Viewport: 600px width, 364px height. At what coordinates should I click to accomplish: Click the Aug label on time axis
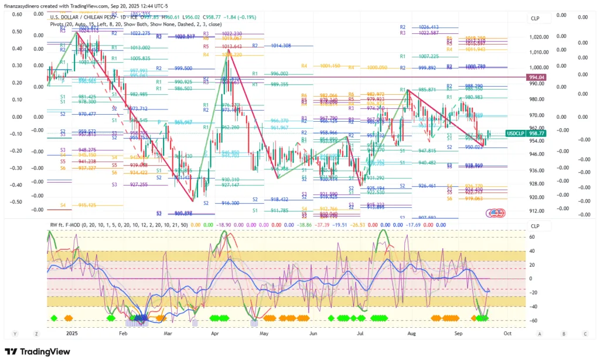click(412, 334)
